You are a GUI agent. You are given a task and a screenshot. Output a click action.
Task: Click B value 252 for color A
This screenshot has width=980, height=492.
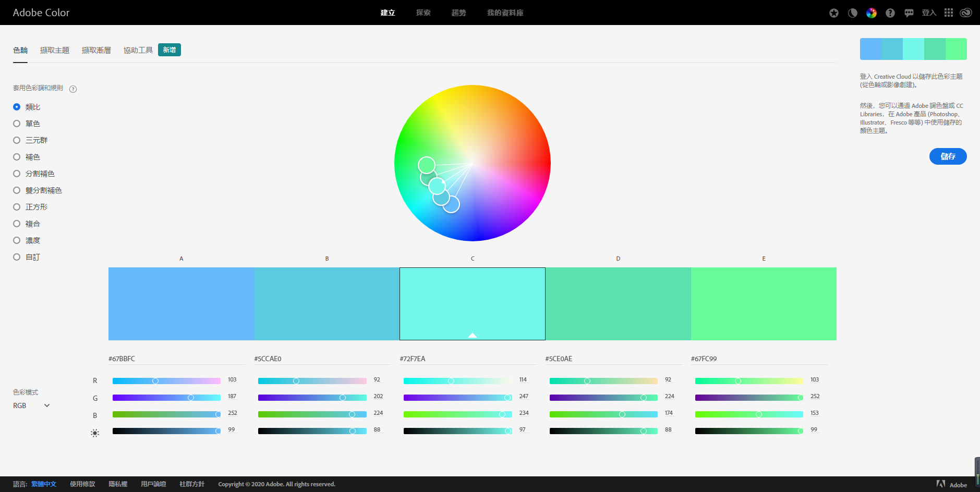(233, 413)
